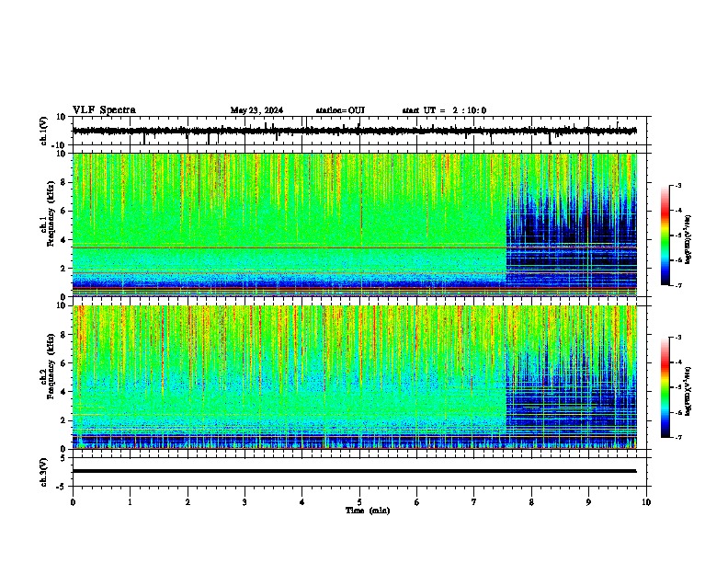Click the "10" label on the time axis
The width and height of the screenshot is (728, 563).
tap(646, 502)
